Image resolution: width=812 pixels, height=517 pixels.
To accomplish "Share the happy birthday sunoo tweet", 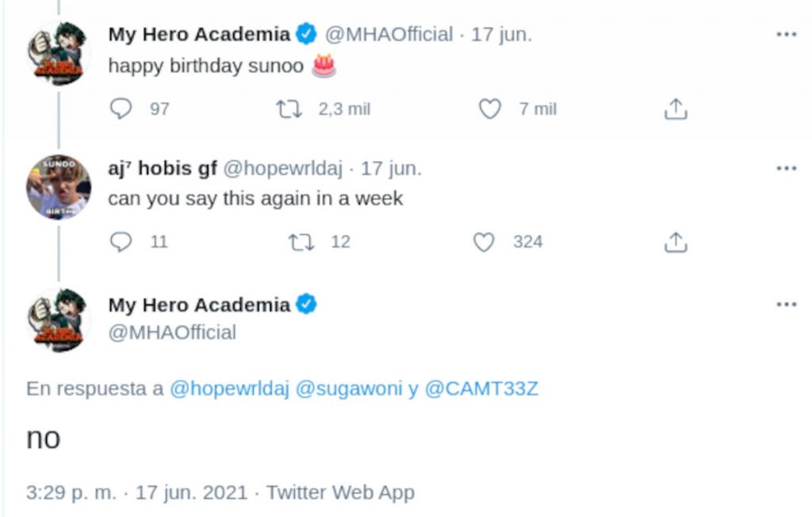I will (675, 109).
